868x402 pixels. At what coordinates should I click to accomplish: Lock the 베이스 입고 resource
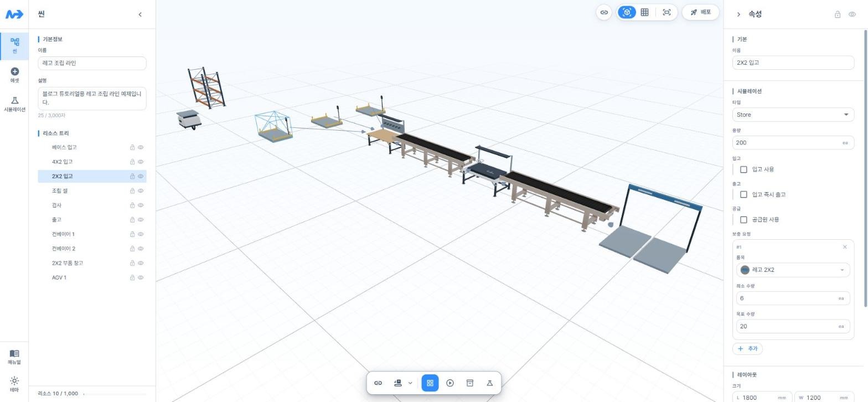132,147
